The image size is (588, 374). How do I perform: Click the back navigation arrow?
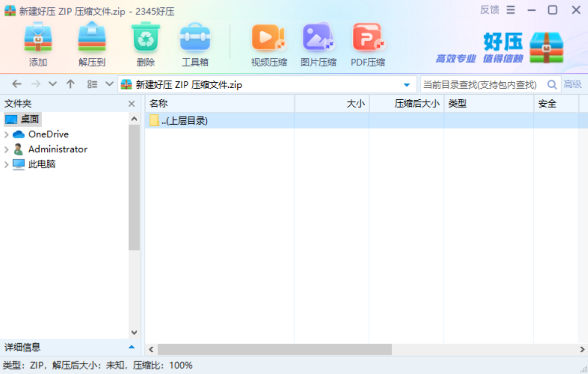[16, 84]
